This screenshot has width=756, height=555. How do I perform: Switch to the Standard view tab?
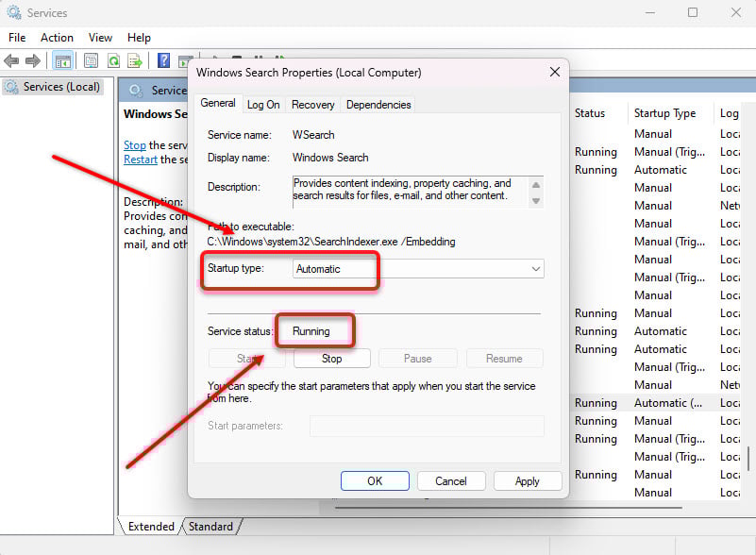tap(210, 526)
